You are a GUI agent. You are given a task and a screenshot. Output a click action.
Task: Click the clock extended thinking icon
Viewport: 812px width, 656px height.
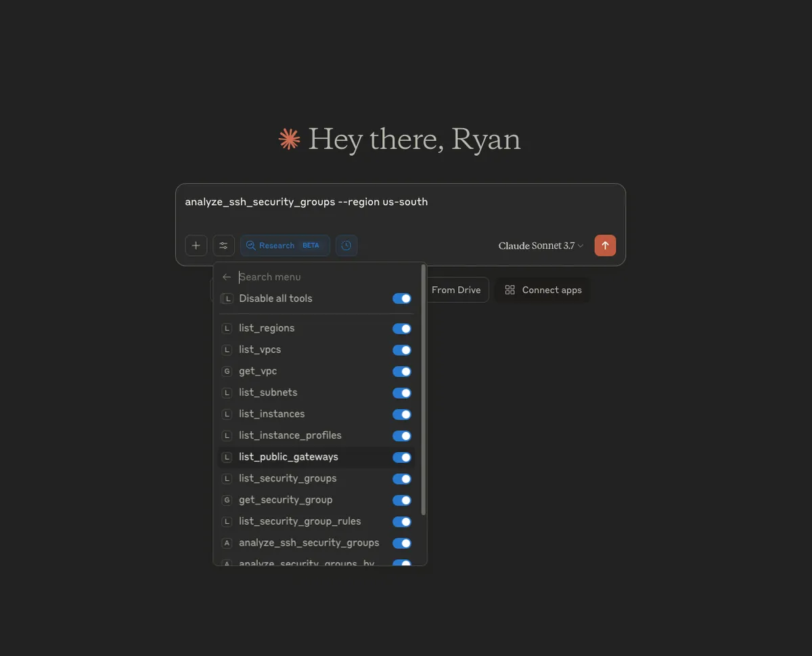click(346, 245)
